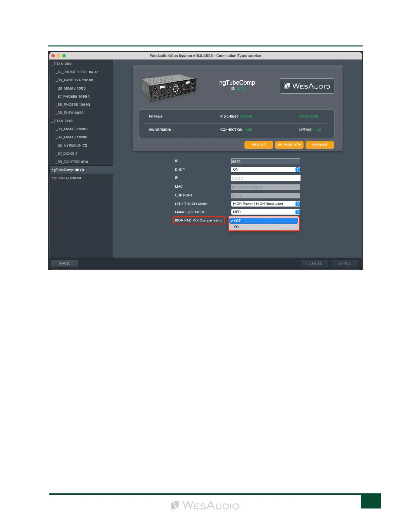The image size is (411, 532).
Task: Choose OFF in IRON PAD MIX list
Action: (x=264, y=221)
